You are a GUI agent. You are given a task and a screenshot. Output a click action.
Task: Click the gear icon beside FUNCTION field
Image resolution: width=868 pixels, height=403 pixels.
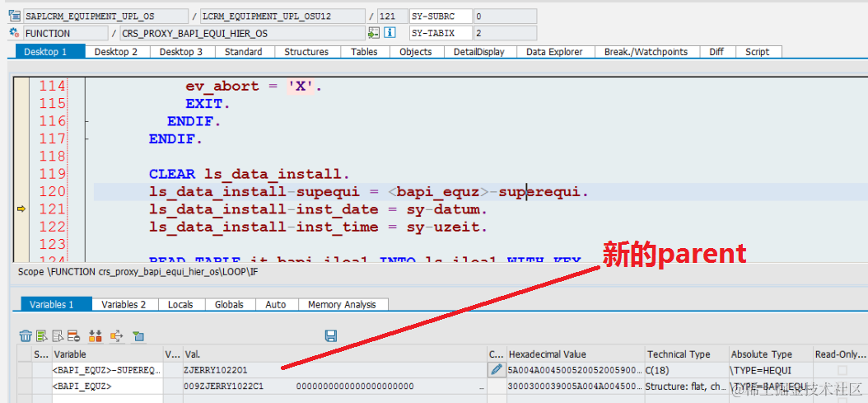pos(15,33)
